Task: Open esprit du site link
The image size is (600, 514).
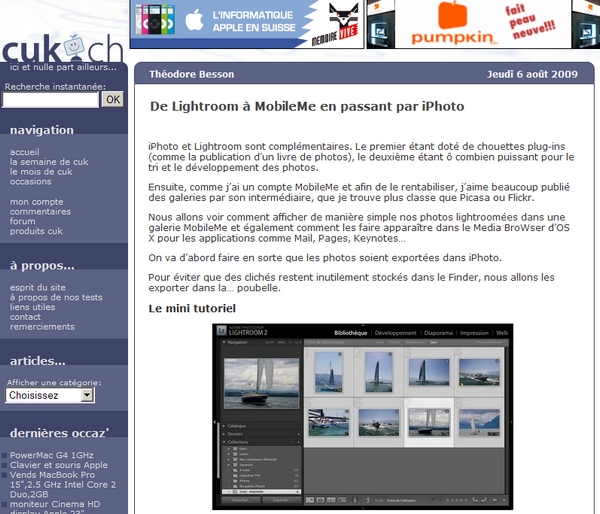Action: [38, 287]
